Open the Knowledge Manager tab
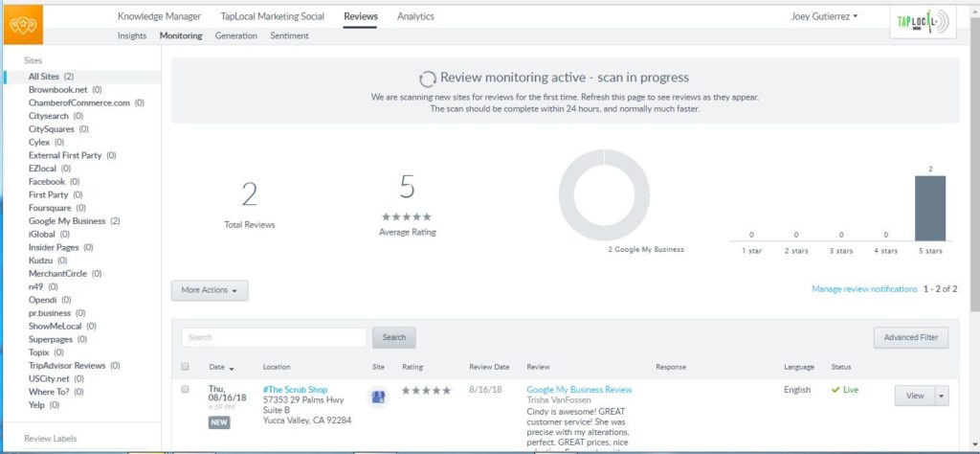This screenshot has width=980, height=454. (x=160, y=16)
